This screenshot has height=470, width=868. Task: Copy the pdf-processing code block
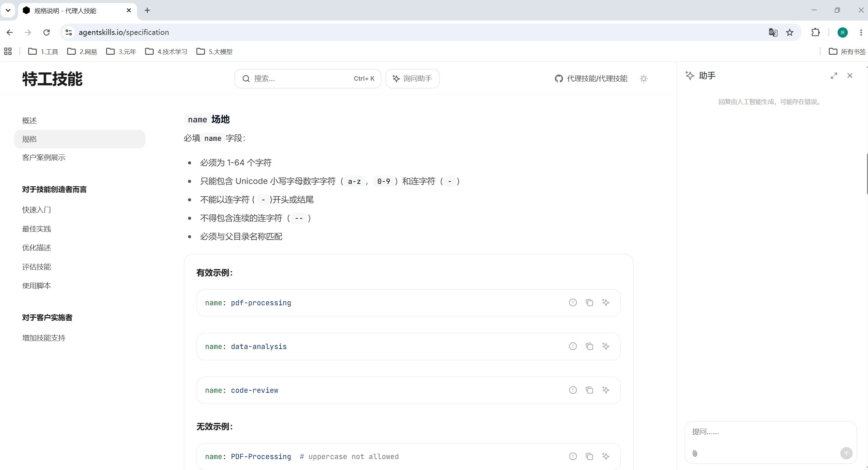(589, 303)
